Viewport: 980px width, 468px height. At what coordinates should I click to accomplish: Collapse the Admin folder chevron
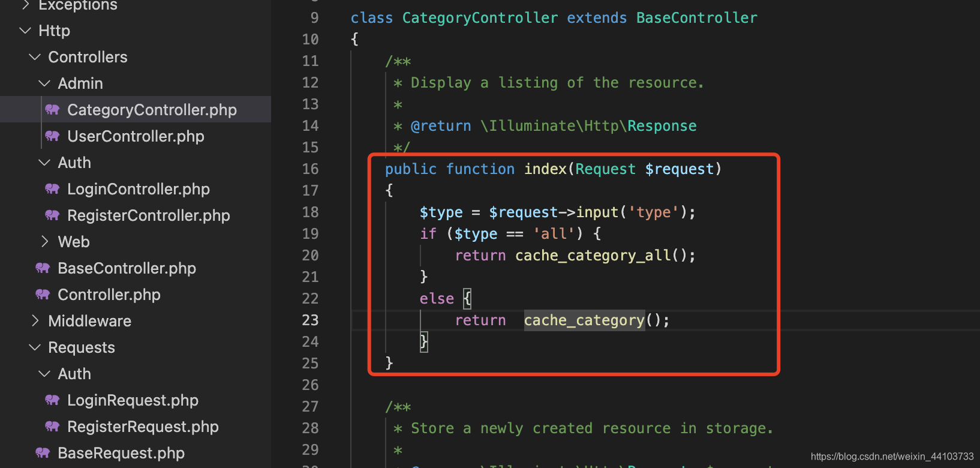44,83
